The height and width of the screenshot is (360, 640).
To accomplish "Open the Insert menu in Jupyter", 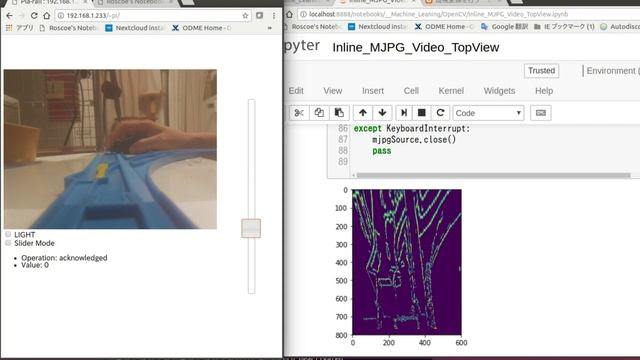I will pos(373,91).
